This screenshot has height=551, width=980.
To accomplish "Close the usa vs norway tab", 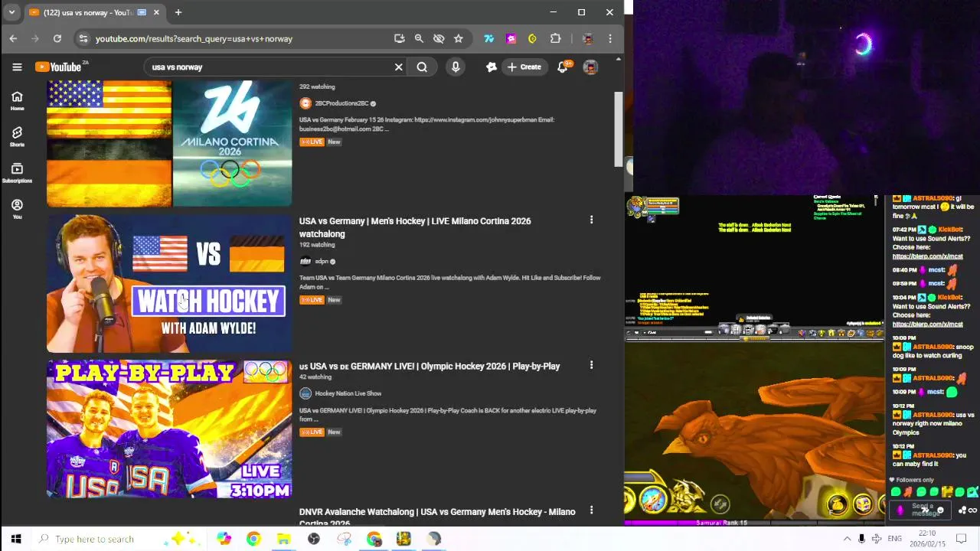I will tap(156, 12).
